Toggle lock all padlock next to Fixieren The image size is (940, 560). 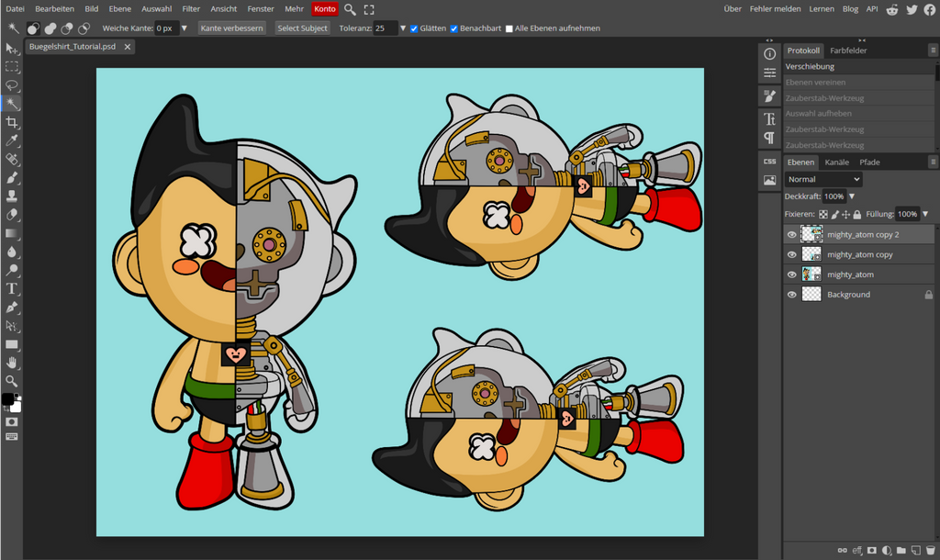click(857, 214)
